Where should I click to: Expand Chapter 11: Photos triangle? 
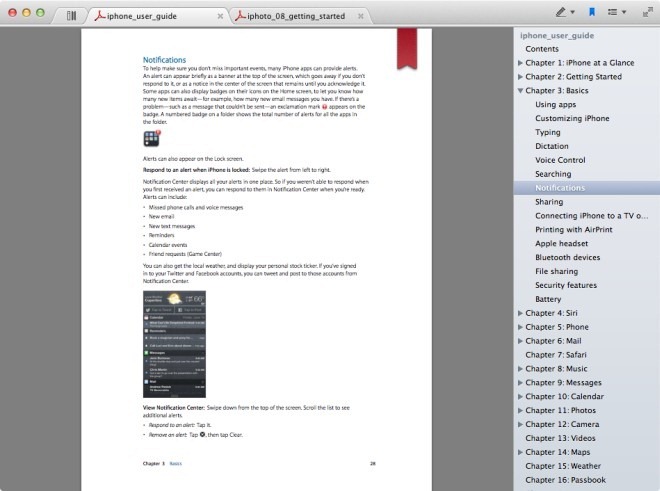pos(520,410)
